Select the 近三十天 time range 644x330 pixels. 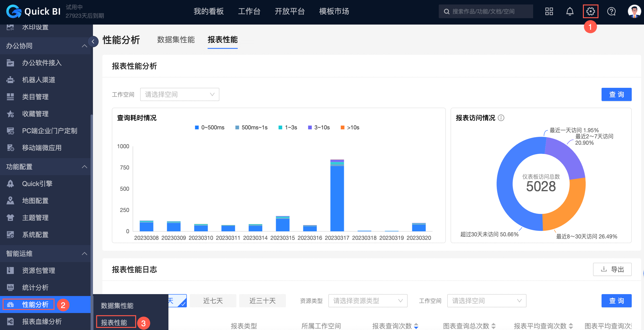[x=262, y=300]
